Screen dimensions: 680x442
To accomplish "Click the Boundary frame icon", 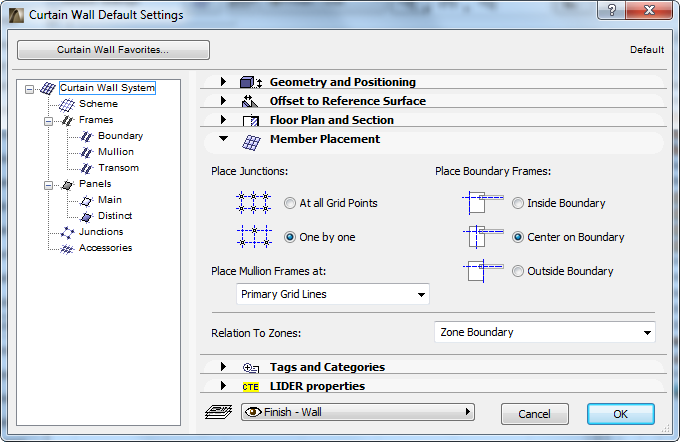I will click(86, 137).
